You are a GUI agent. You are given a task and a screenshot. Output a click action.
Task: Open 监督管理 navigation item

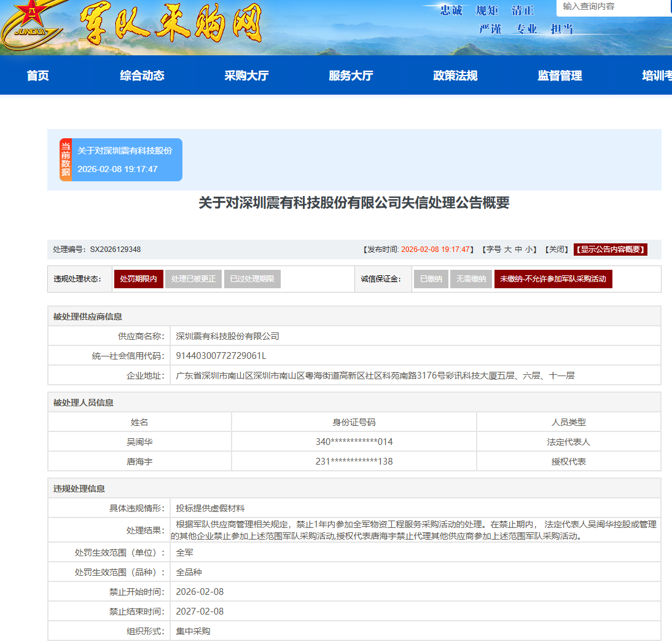(560, 76)
